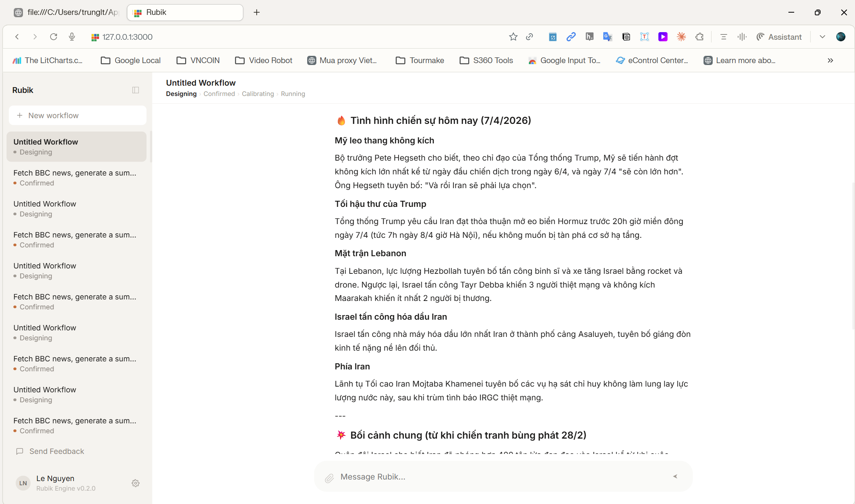Viewport: 855px width, 504px height.
Task: Open the extensions puzzle-piece icon
Action: tap(700, 37)
